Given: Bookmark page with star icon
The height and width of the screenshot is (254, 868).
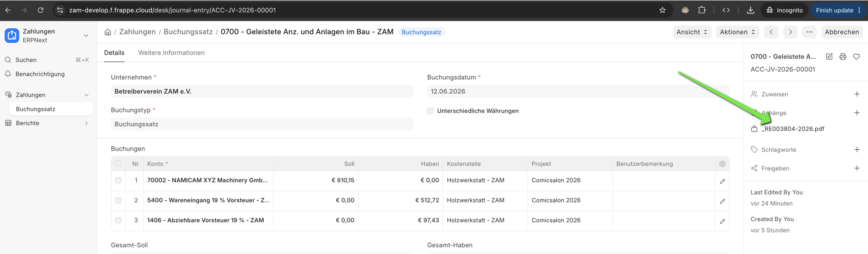Looking at the screenshot, I should click(663, 10).
